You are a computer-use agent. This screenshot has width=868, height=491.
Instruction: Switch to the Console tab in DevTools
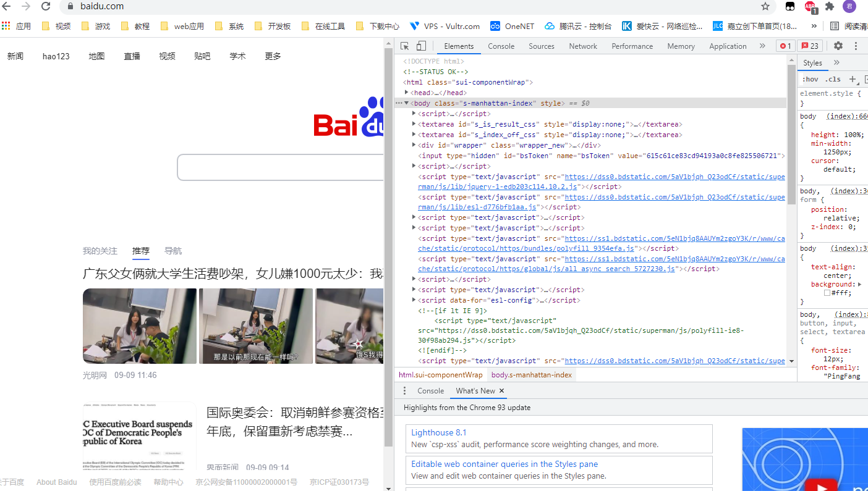[x=501, y=46]
